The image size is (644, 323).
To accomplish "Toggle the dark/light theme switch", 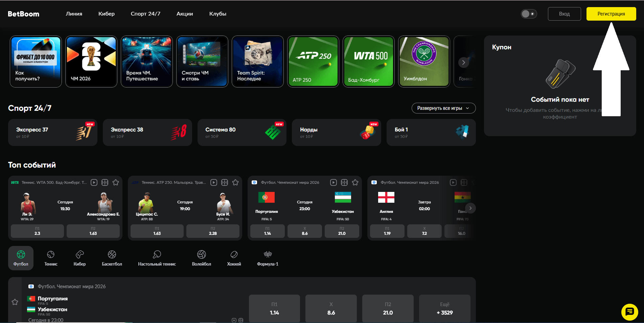I will coord(529,14).
